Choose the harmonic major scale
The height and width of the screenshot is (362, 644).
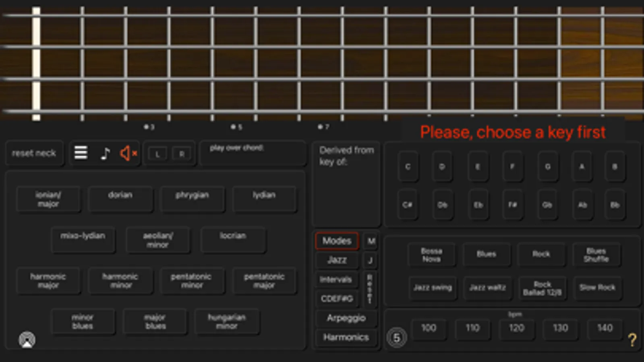pos(48,281)
